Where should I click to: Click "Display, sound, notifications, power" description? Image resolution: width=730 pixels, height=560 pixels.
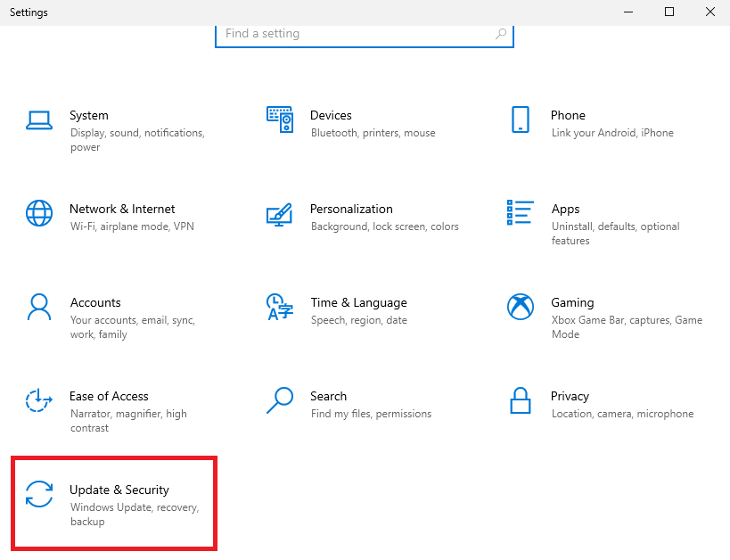tap(137, 140)
